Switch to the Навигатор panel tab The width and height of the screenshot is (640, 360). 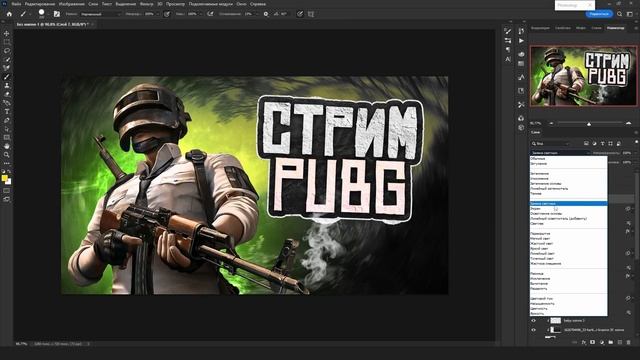tap(615, 28)
